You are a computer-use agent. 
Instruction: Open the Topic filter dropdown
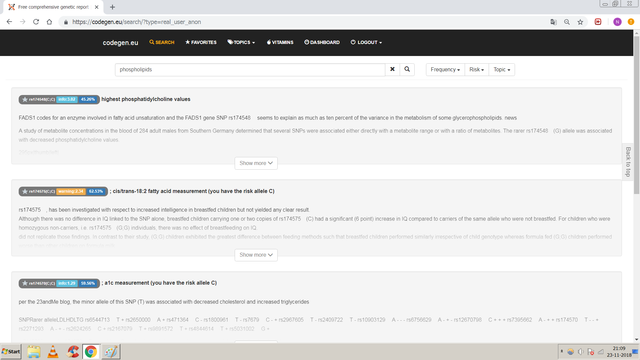click(x=502, y=69)
